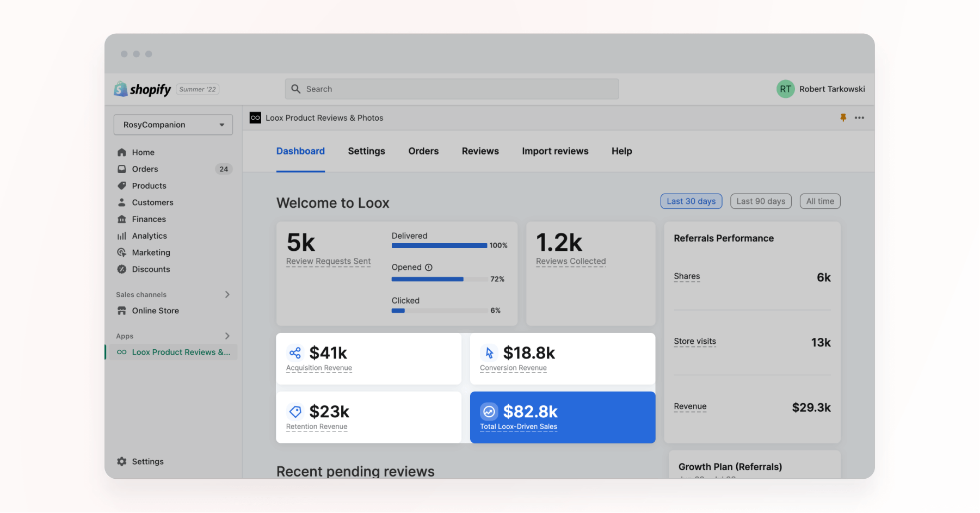This screenshot has width=980, height=513.
Task: Click the Home house icon
Action: [122, 152]
